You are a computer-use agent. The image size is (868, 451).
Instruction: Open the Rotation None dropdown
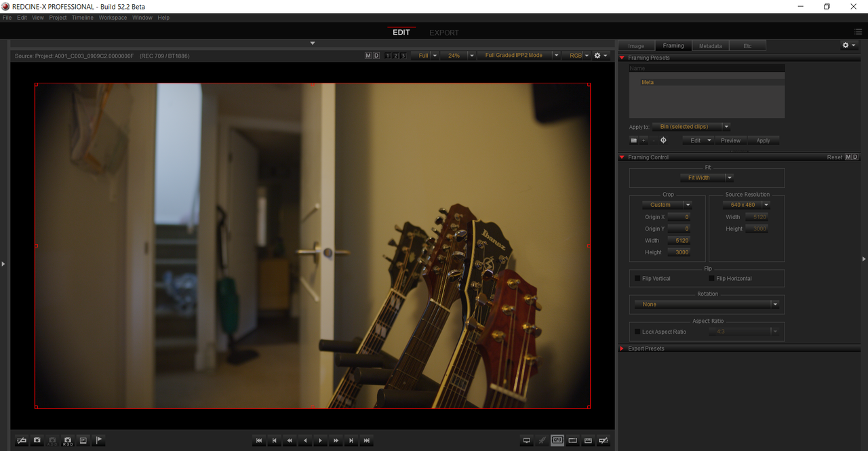point(707,305)
